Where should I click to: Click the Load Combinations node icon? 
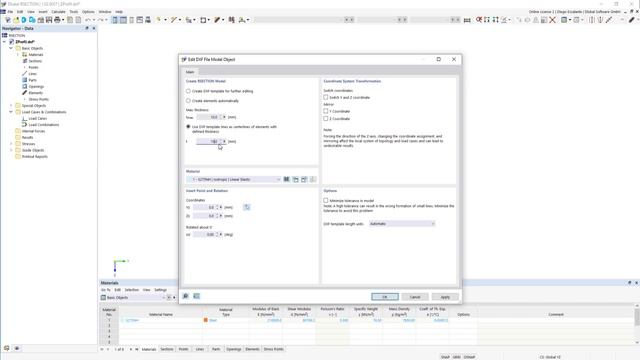(24, 124)
